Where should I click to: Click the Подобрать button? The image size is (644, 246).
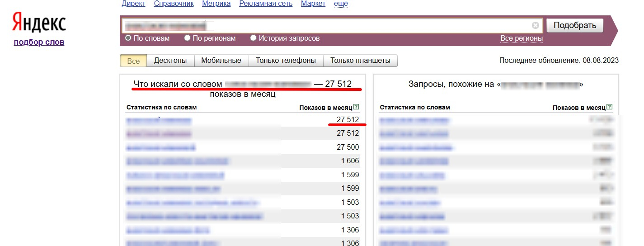(575, 25)
